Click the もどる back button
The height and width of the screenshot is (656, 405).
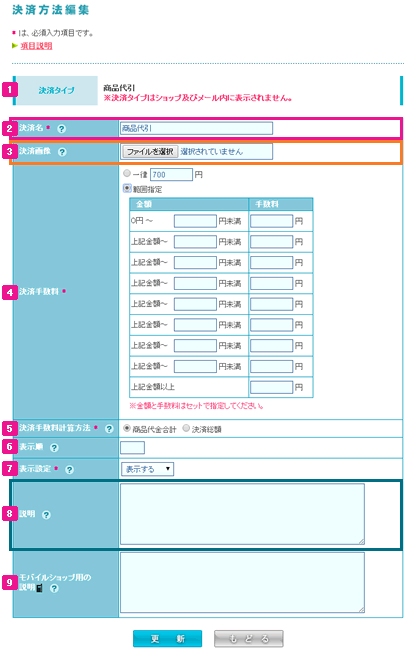point(249,639)
